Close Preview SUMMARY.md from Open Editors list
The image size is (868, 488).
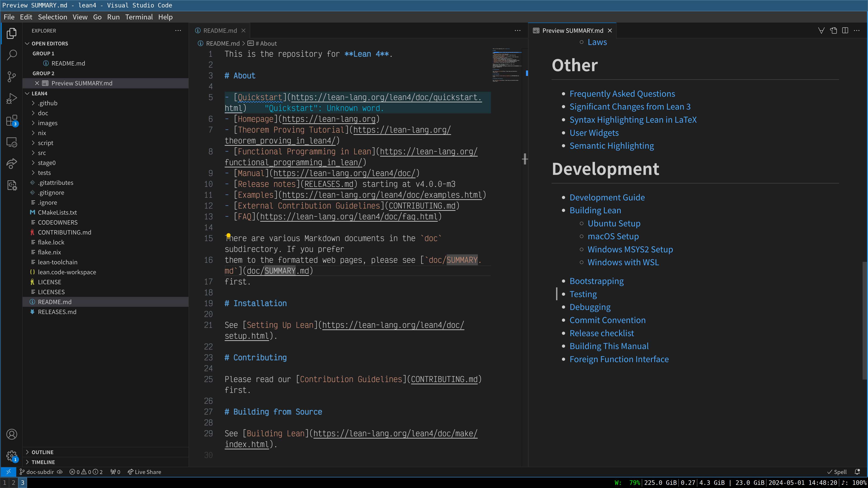37,83
